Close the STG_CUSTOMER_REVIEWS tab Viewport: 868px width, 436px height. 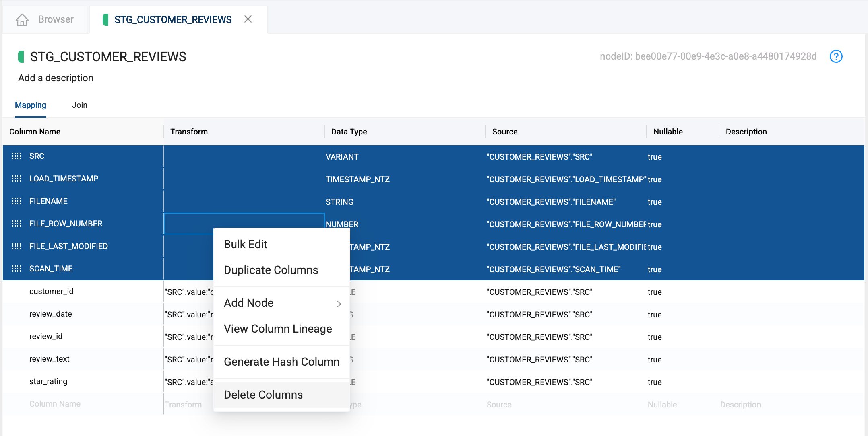pos(248,19)
